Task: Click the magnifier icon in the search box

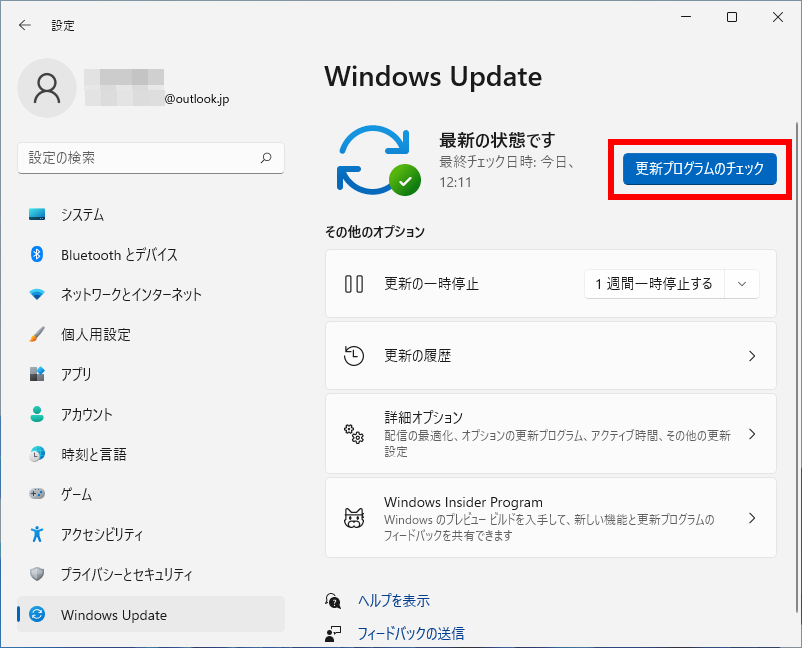Action: (x=266, y=158)
